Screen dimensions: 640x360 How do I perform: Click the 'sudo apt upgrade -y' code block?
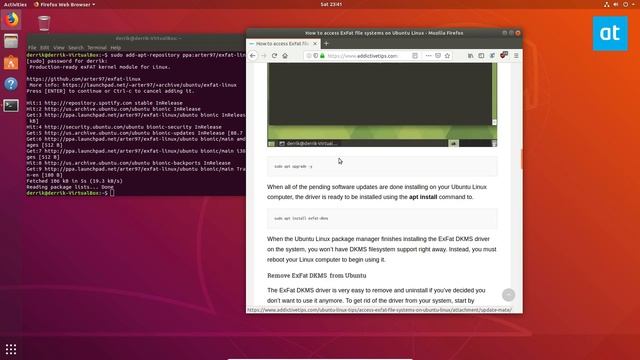382,167
